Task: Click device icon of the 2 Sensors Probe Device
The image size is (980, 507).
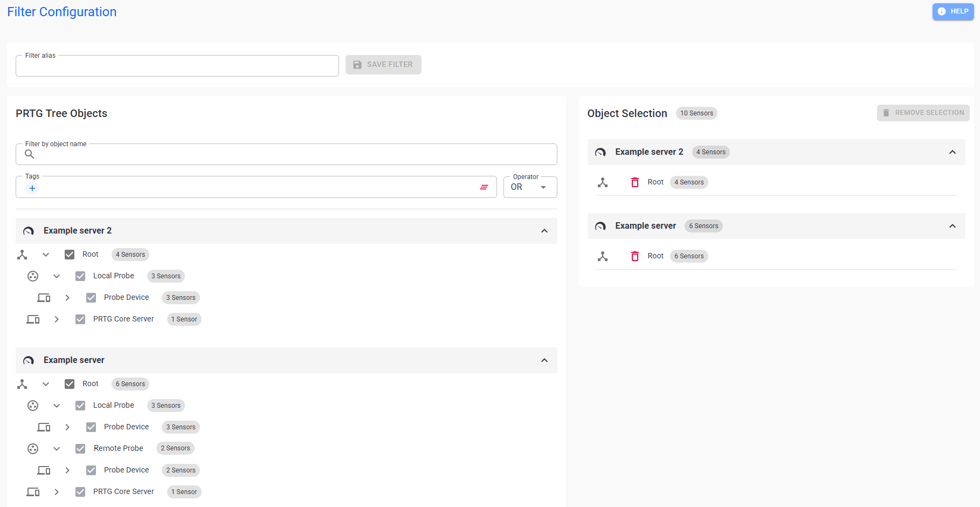Action: click(x=44, y=470)
